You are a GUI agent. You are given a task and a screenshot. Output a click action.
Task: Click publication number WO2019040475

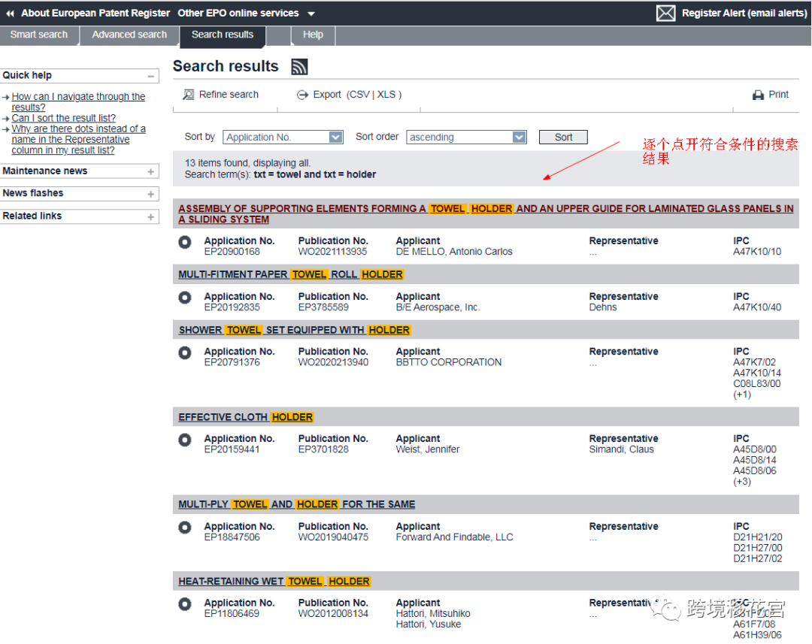333,537
